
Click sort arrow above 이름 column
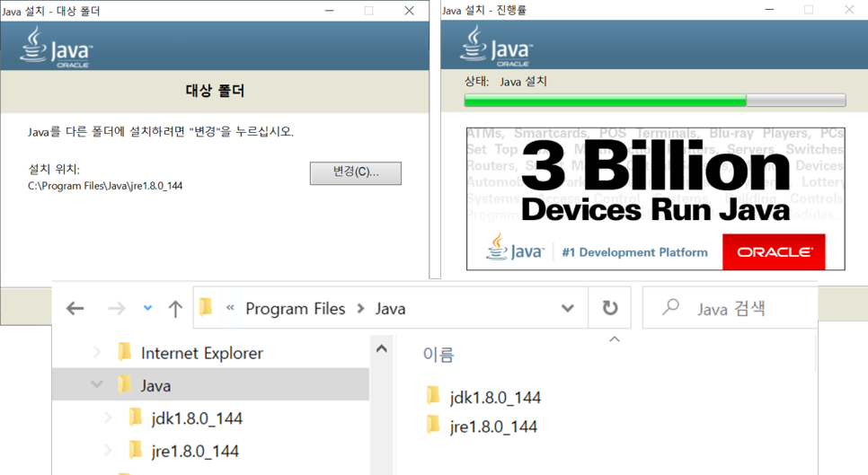pos(615,339)
